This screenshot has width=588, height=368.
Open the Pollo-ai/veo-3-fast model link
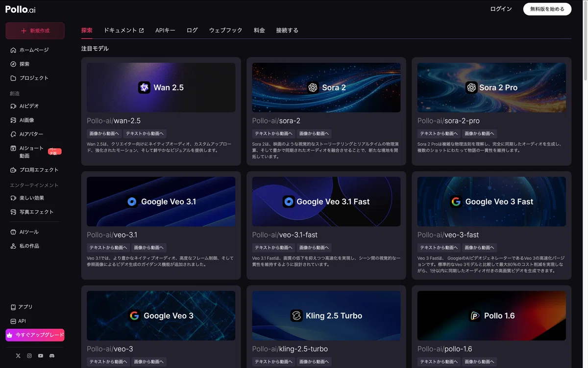(x=448, y=235)
